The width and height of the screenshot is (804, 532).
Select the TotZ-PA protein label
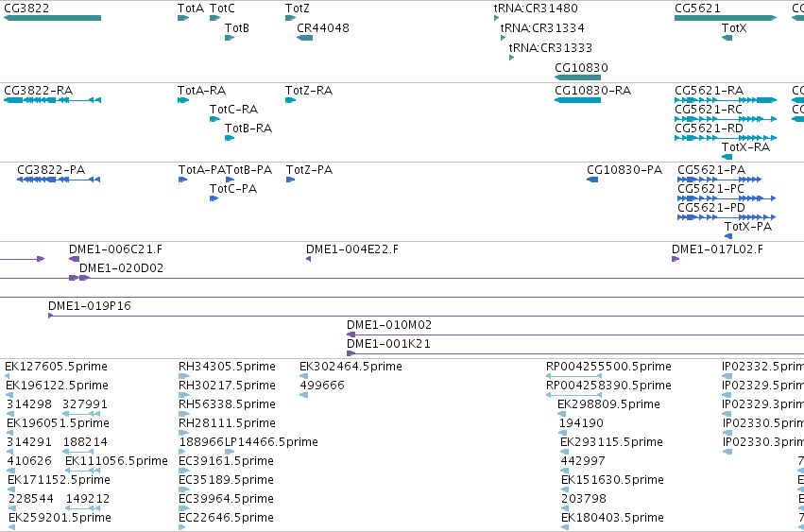coord(310,170)
